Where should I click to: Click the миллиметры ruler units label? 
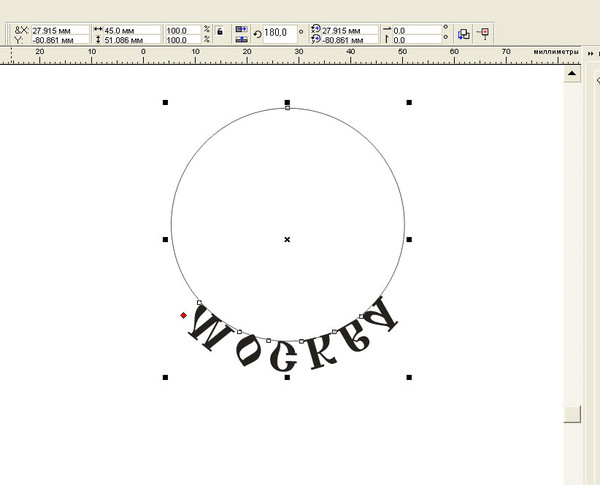pyautogui.click(x=556, y=51)
